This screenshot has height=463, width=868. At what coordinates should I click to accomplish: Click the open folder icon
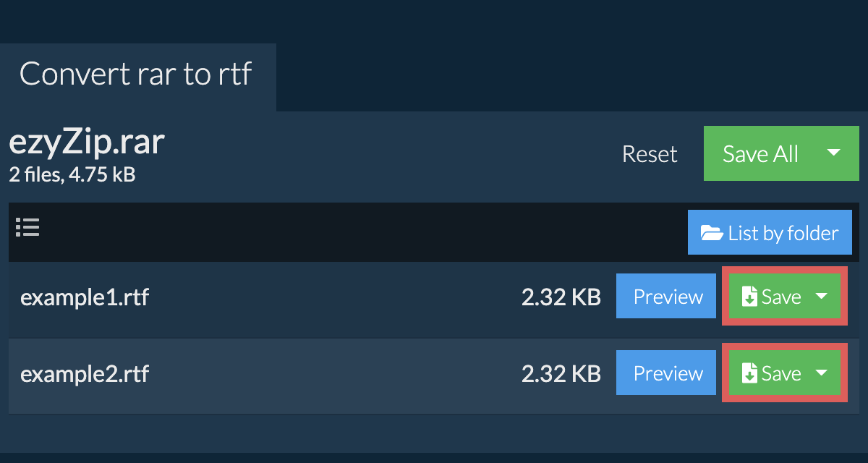[712, 233]
